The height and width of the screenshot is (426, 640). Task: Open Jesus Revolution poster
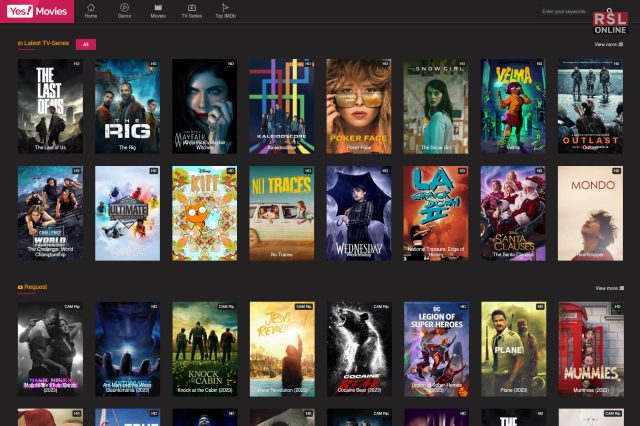[282, 349]
